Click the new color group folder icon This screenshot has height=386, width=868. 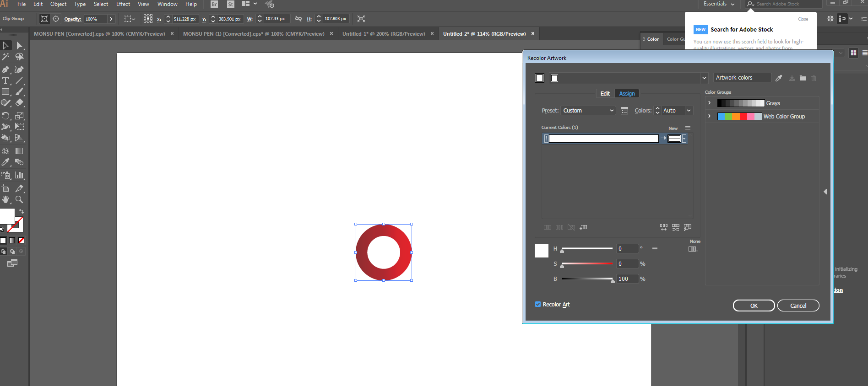[803, 78]
